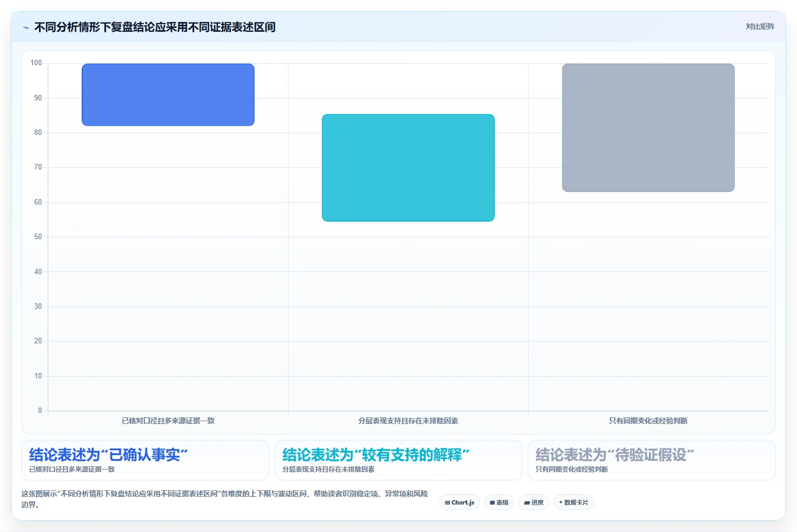Open the 结论表述为“待验证假设” card

pos(652,460)
